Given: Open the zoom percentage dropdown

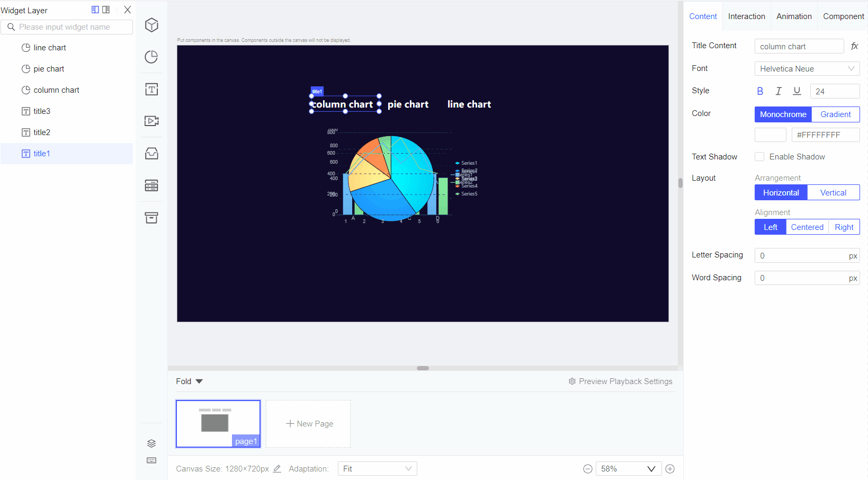Looking at the screenshot, I should 629,469.
